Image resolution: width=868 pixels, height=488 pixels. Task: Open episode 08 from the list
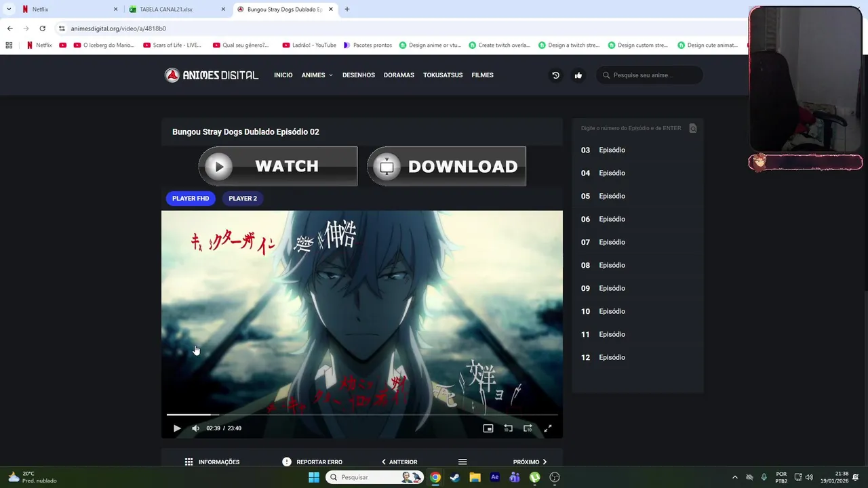tap(637, 265)
